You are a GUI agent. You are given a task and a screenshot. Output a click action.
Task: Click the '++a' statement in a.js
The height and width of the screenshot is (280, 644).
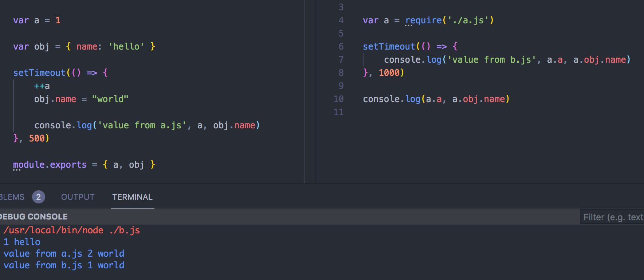[42, 86]
